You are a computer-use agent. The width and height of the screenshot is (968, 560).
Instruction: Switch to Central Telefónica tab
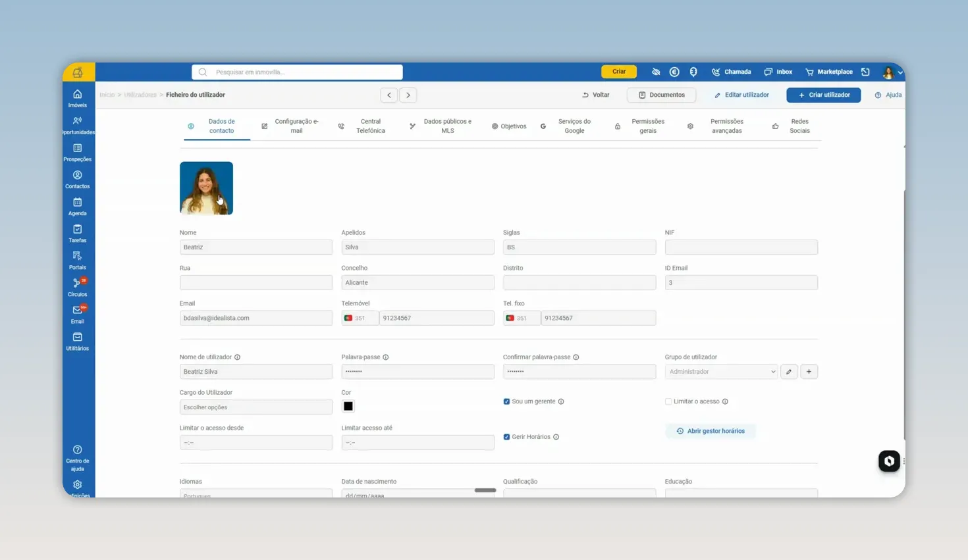pyautogui.click(x=363, y=126)
